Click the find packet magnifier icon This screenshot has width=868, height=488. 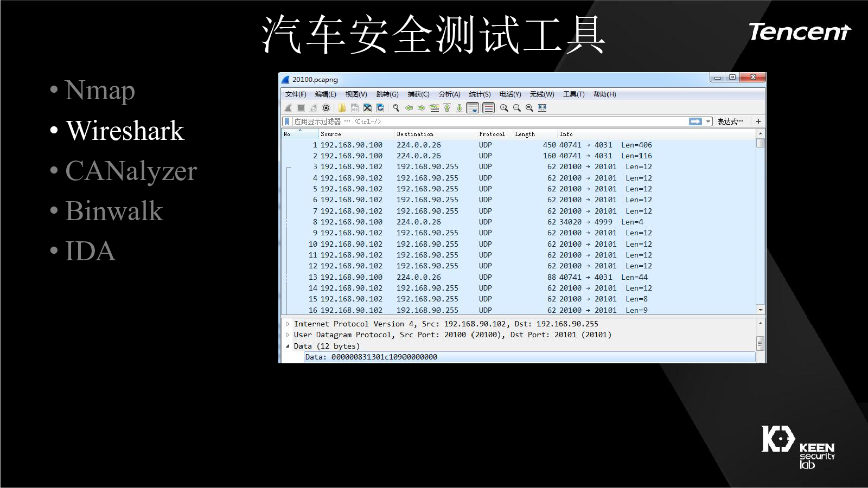point(396,108)
